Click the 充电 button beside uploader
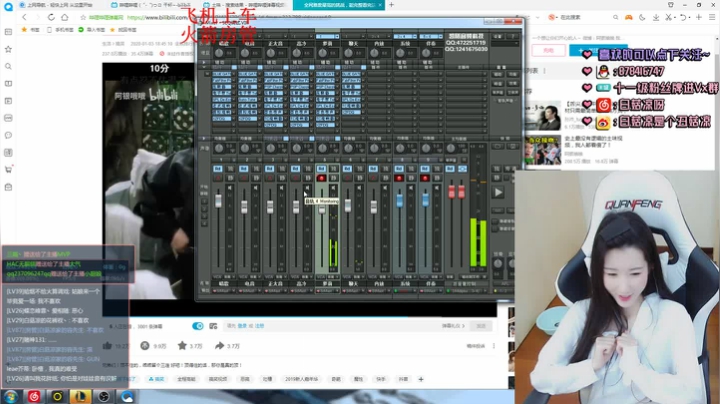Viewport: 720px width, 404px height. (548, 50)
